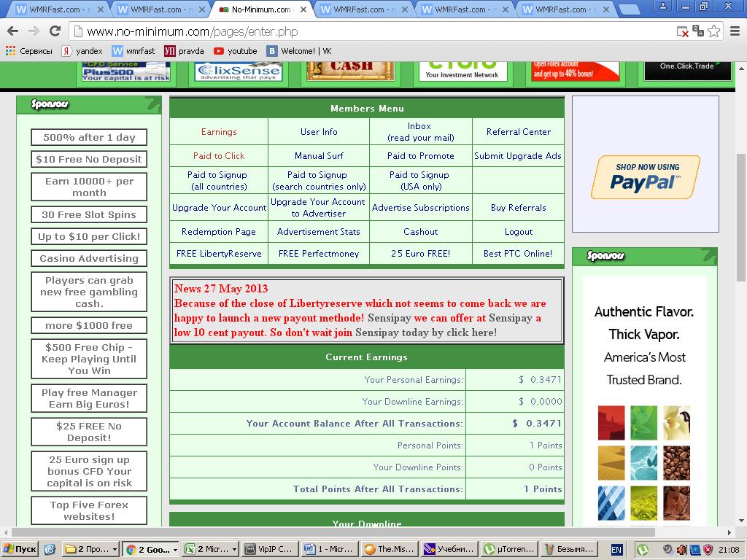Open the Пуск start button
Image resolution: width=747 pixels, height=560 pixels.
click(x=20, y=549)
